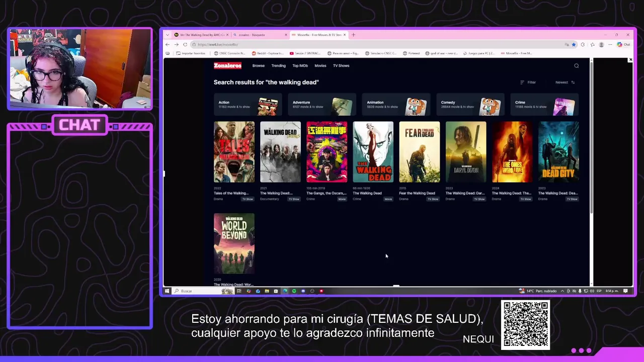This screenshot has width=644, height=362.
Task: Open the Browse menu
Action: (x=258, y=65)
